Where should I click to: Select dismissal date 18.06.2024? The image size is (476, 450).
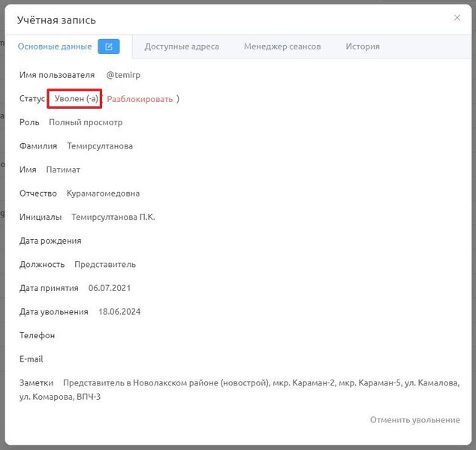tap(119, 312)
